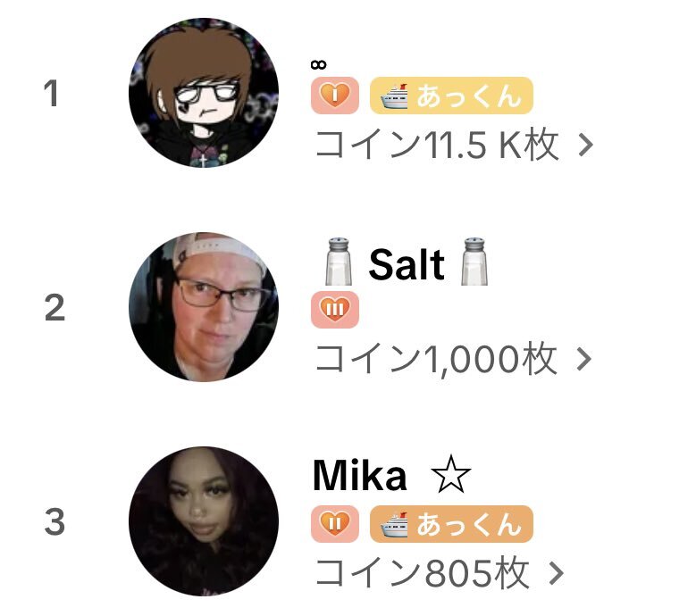Open Mika's profile photo
This screenshot has width=696, height=616.
[x=204, y=521]
